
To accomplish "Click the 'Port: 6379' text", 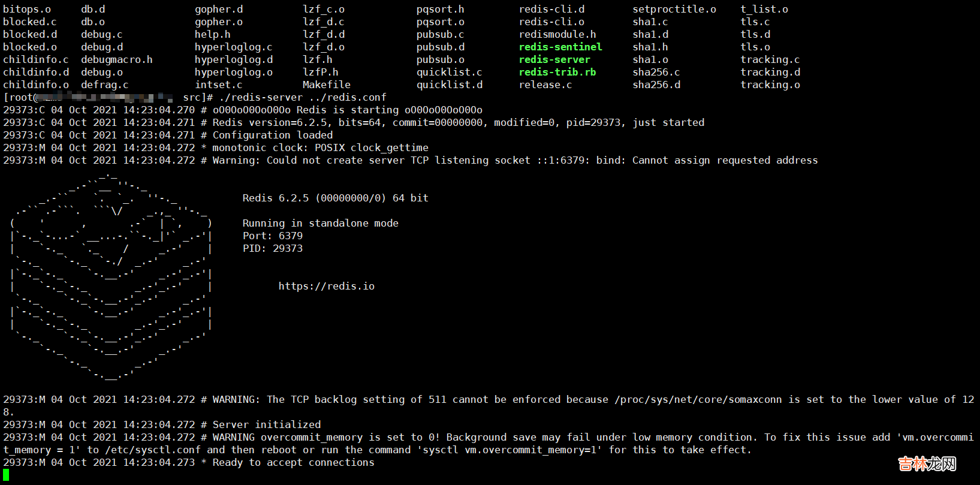I will point(273,236).
